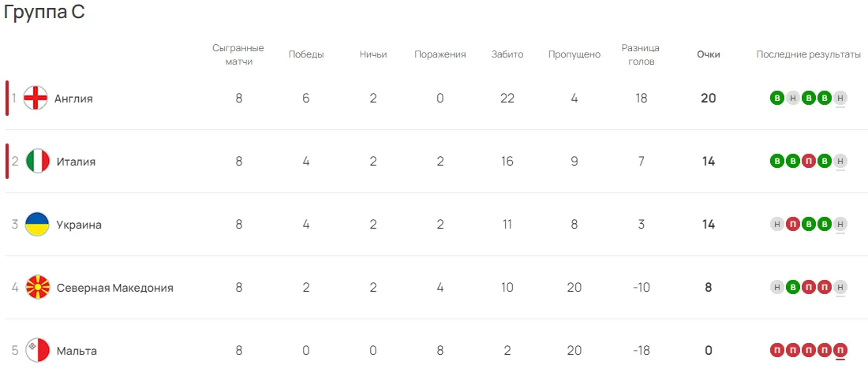Click the Сыгранные матчи column header
Screen dimensions: 868x380
point(238,54)
